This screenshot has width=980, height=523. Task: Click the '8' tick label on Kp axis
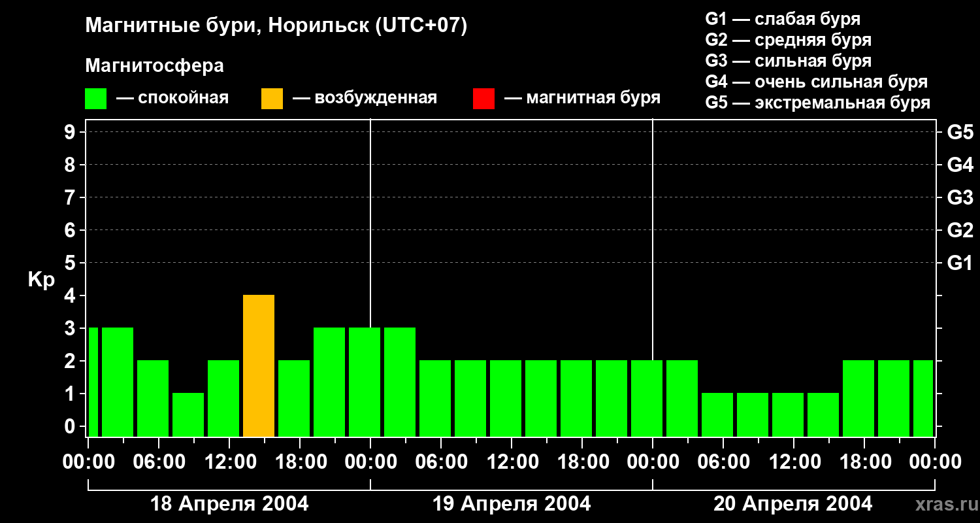click(71, 165)
